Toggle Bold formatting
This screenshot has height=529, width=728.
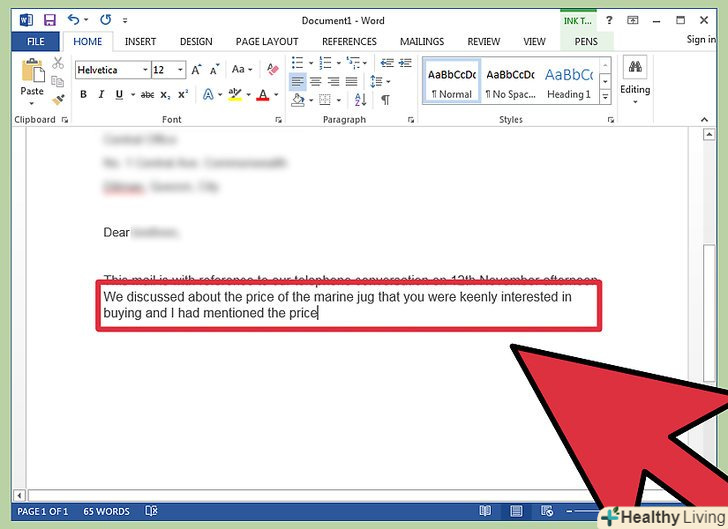[83, 94]
